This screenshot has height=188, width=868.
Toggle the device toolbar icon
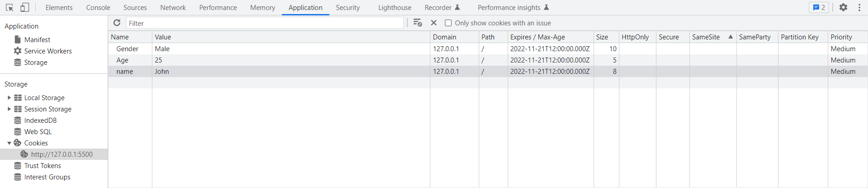[25, 8]
